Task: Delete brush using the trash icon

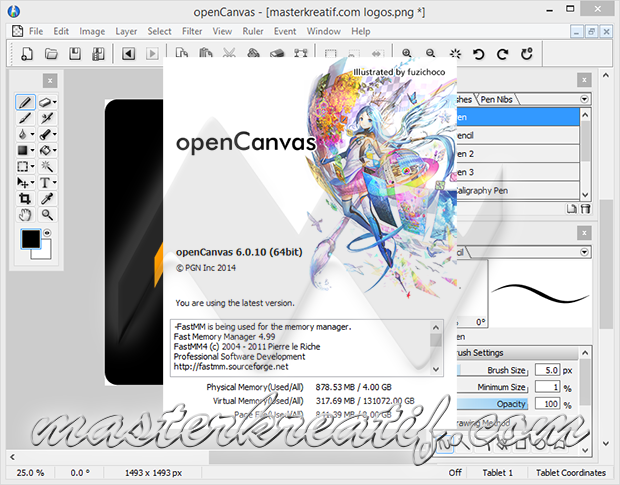Action: [586, 209]
